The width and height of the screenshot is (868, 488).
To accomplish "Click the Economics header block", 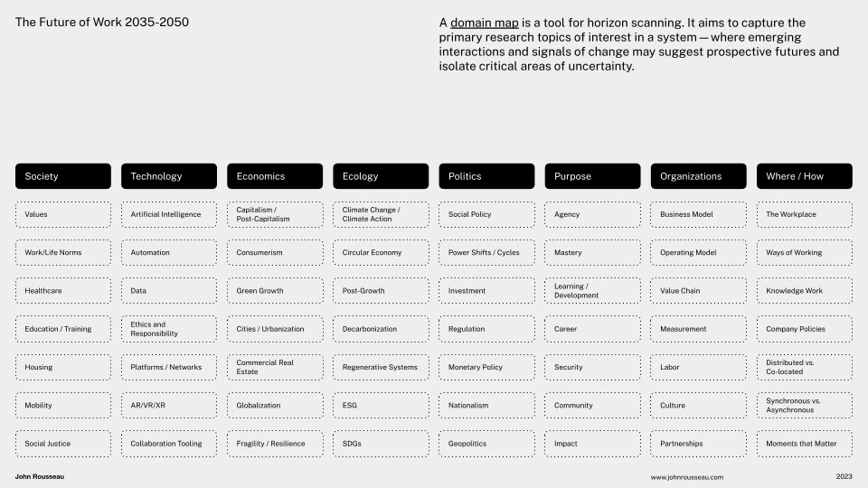I will pos(275,176).
